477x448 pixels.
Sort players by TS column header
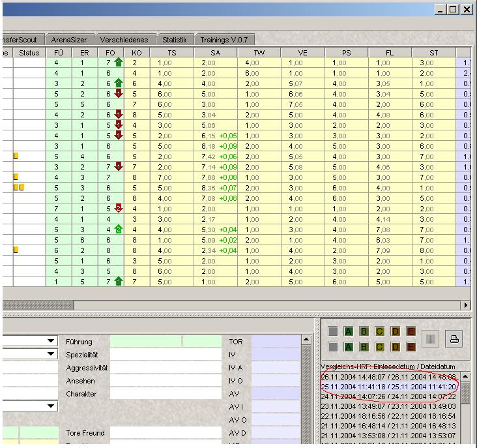tap(172, 53)
